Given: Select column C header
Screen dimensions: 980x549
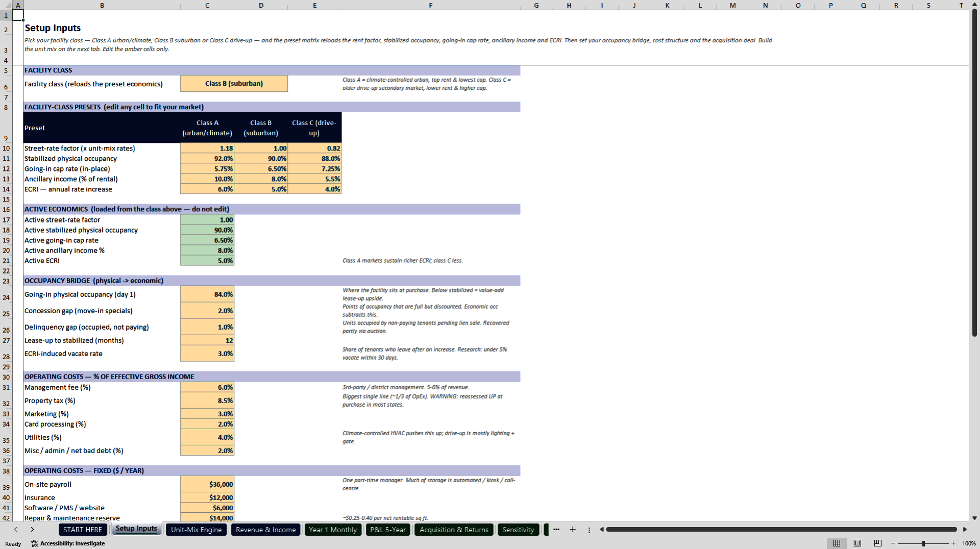Looking at the screenshot, I should coord(207,5).
